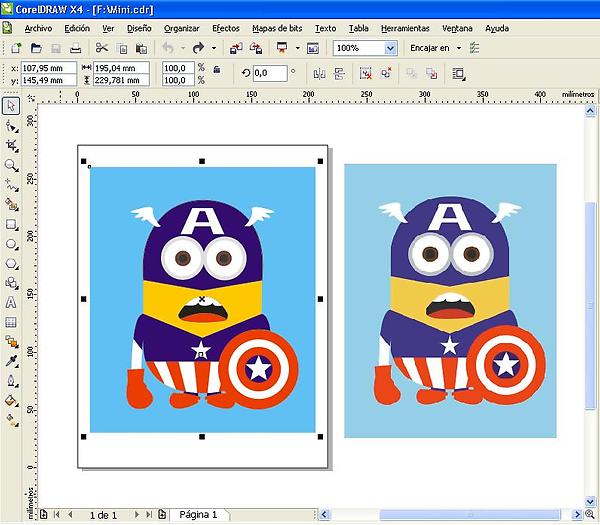Select the Outline pen tool

(x=11, y=381)
